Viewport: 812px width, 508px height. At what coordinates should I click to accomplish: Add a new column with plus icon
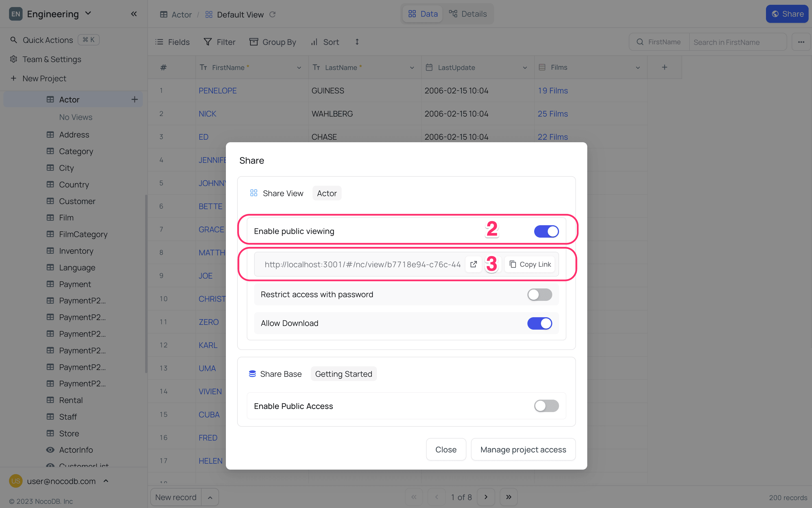664,67
